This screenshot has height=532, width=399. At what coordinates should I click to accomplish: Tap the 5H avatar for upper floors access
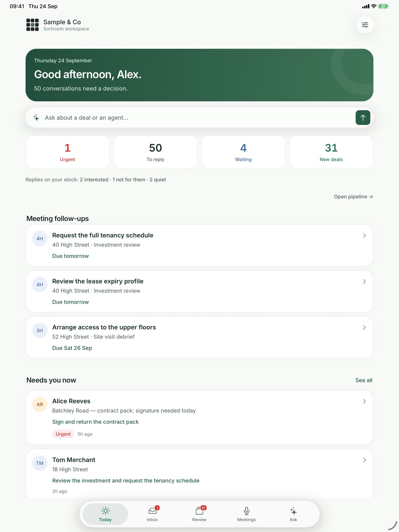pyautogui.click(x=40, y=331)
